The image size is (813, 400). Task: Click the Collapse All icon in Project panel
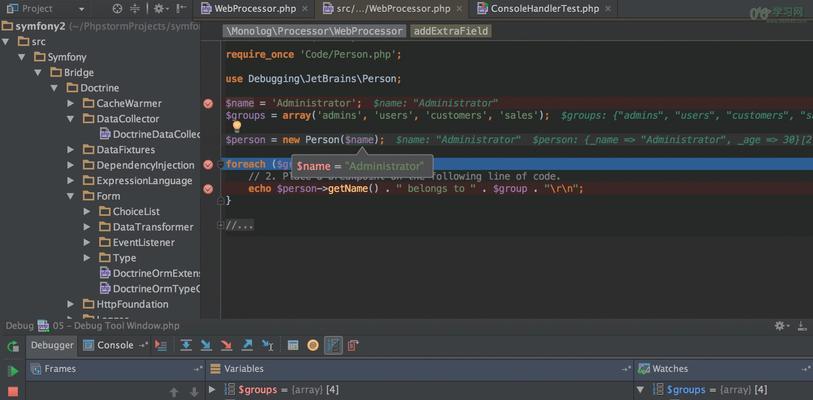click(x=134, y=8)
